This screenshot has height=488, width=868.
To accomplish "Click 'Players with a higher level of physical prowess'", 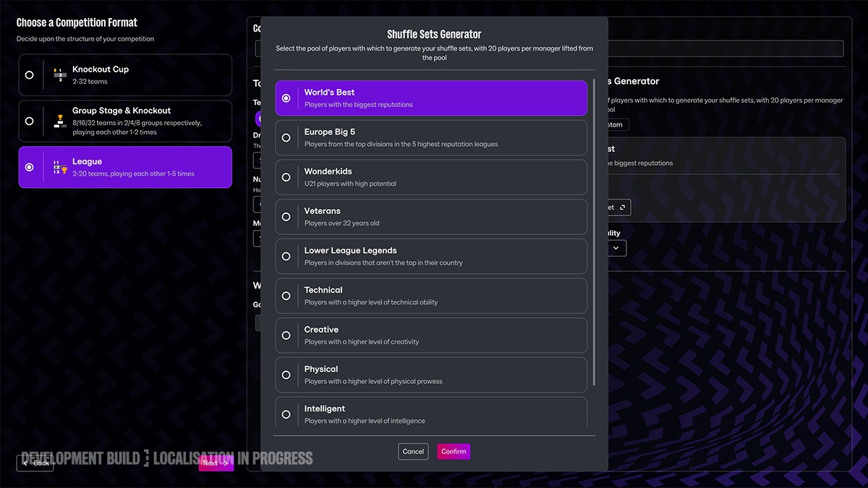I will (373, 381).
